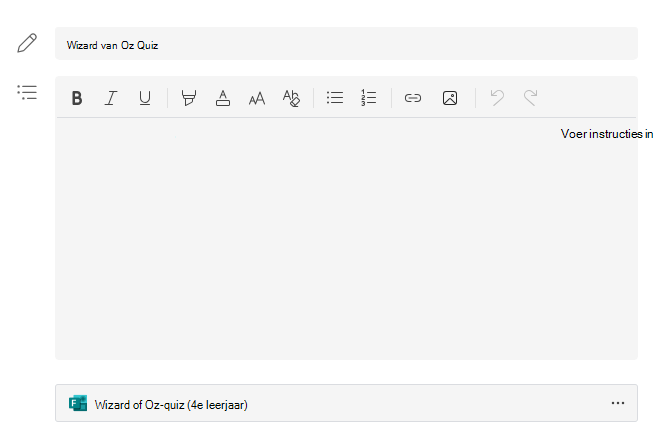Redo the last edit
This screenshot has width=654, height=433.
tap(531, 98)
